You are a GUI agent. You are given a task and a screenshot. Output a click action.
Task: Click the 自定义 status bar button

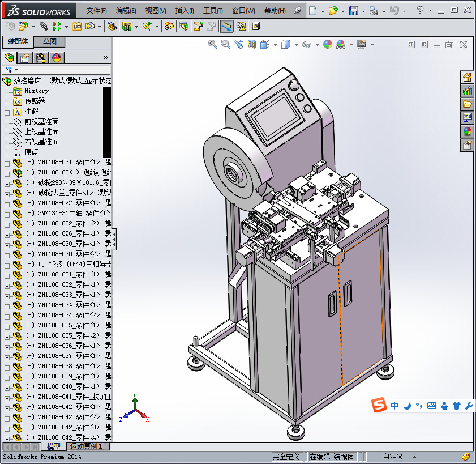click(x=393, y=457)
